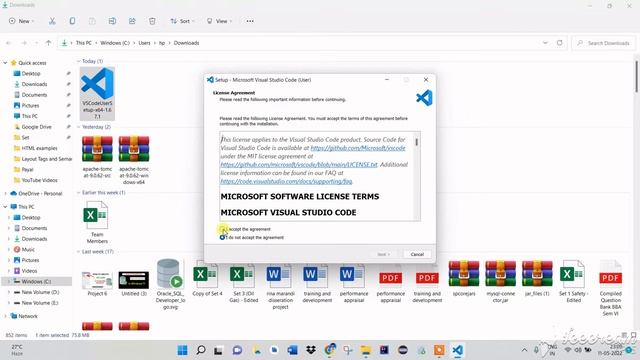
Task: Select I do not accept the agreement
Action: coord(222,237)
